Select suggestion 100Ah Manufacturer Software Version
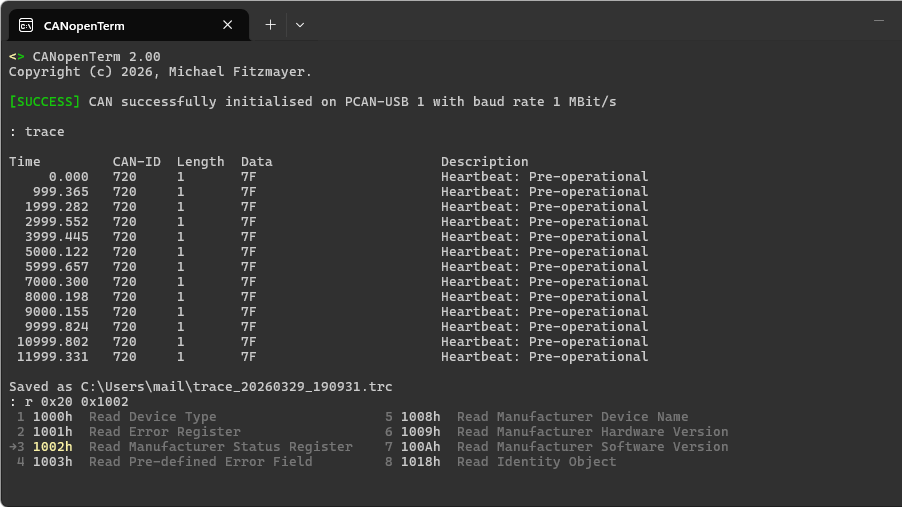Image resolution: width=902 pixels, height=507 pixels. pos(557,447)
